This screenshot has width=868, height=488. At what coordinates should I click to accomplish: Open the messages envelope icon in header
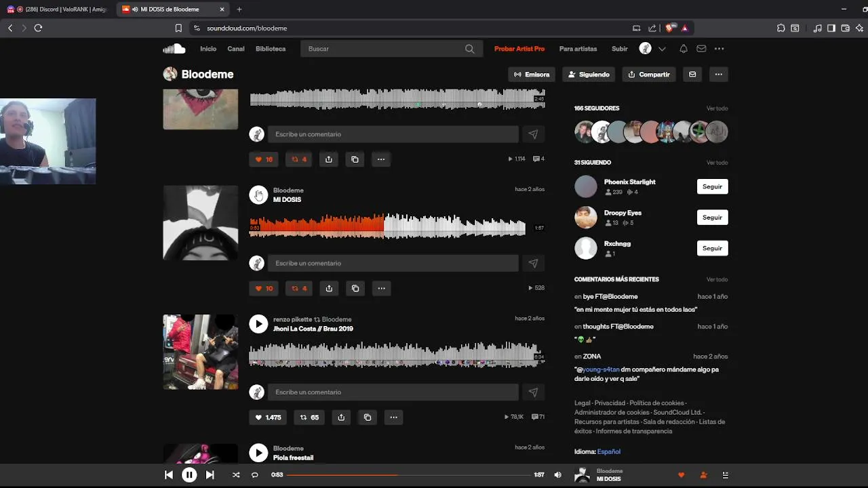coord(701,49)
